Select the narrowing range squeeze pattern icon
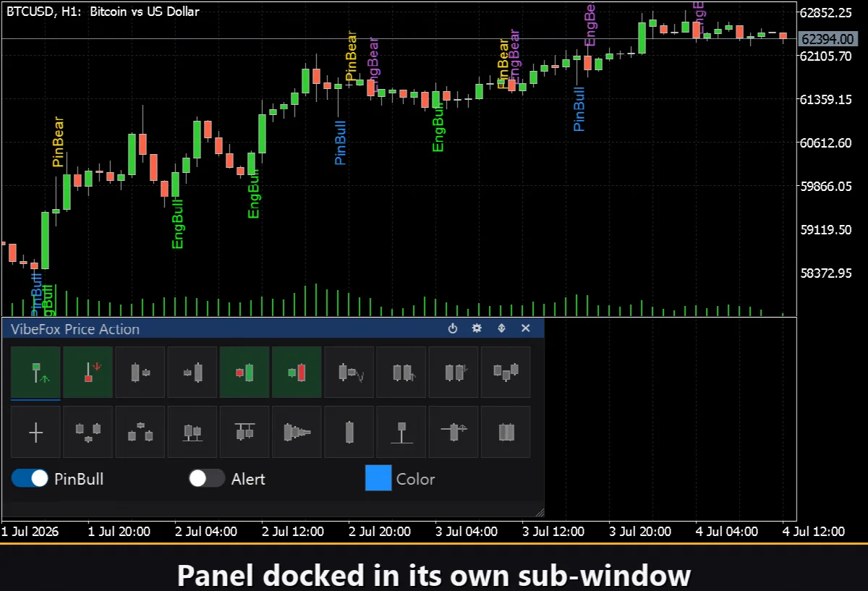 (297, 432)
